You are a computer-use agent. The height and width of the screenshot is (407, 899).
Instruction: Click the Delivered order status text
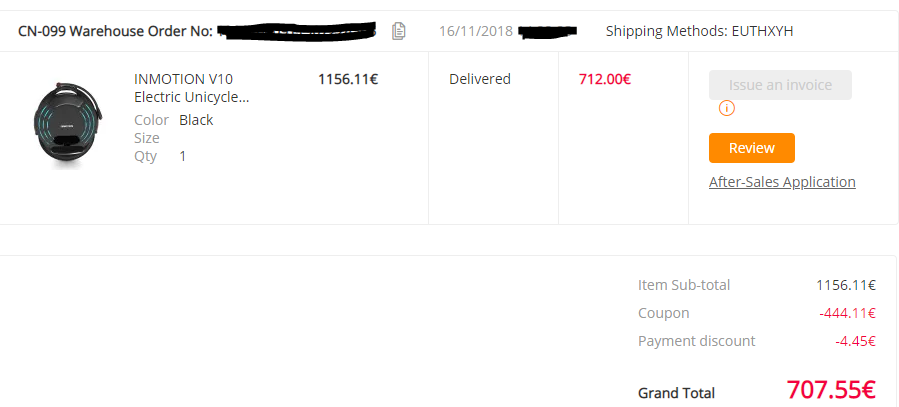pyautogui.click(x=480, y=79)
